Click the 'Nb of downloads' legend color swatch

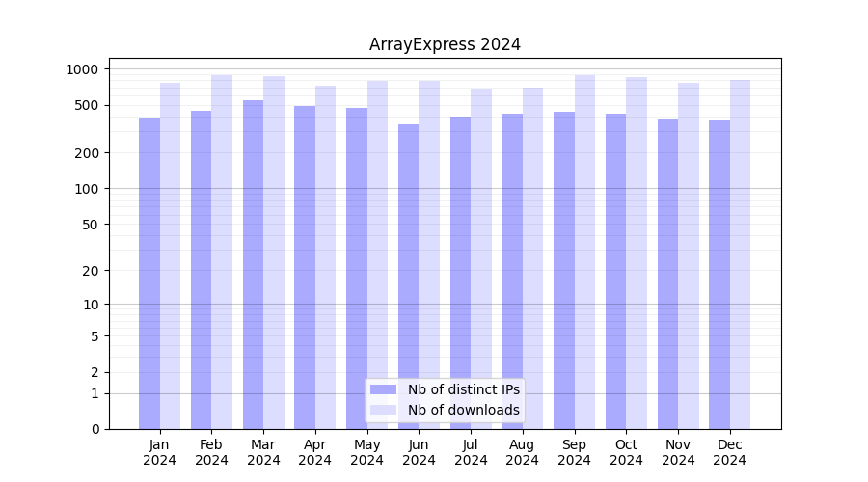click(x=383, y=410)
